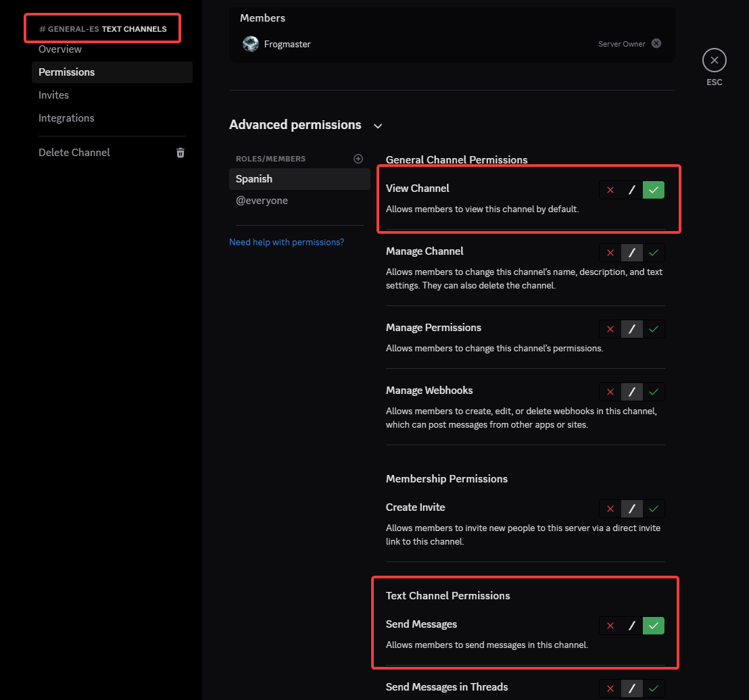Screen dimensions: 749x700
Task: Close settings with the ESC circle icon
Action: 714,61
